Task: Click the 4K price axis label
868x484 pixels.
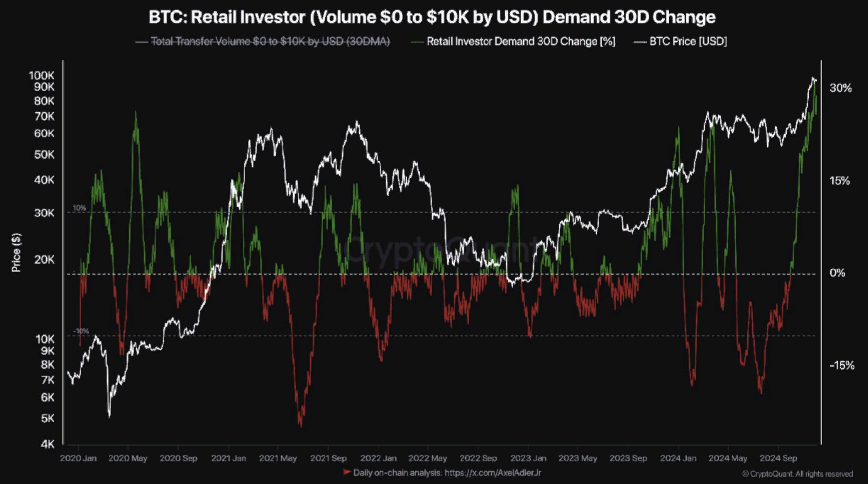Action: 48,444
